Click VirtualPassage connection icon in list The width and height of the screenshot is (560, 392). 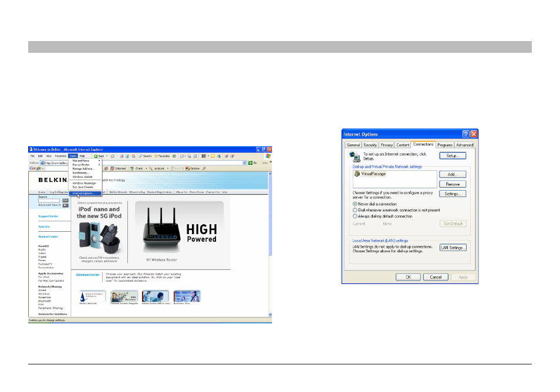357,174
